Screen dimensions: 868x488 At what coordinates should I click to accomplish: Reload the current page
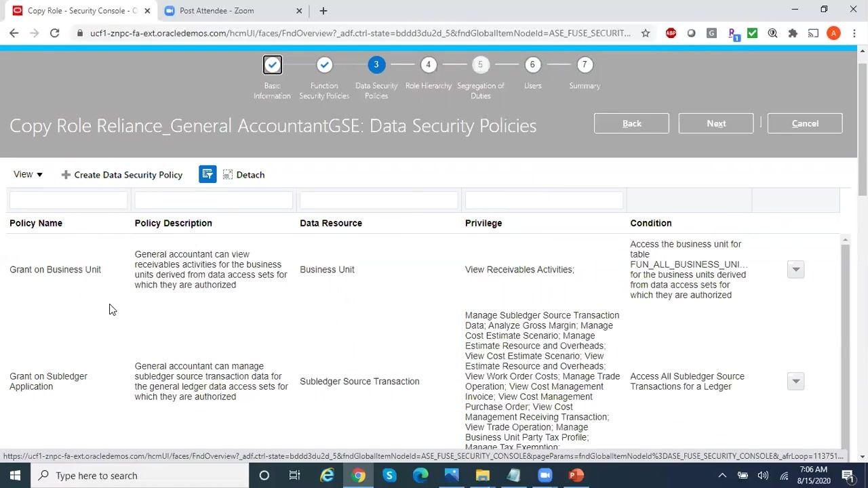coord(54,33)
